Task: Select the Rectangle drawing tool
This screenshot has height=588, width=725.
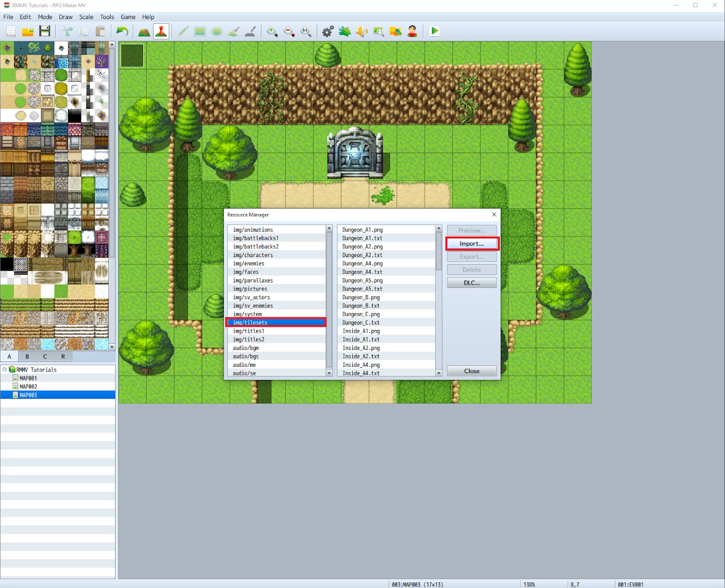Action: pos(200,31)
